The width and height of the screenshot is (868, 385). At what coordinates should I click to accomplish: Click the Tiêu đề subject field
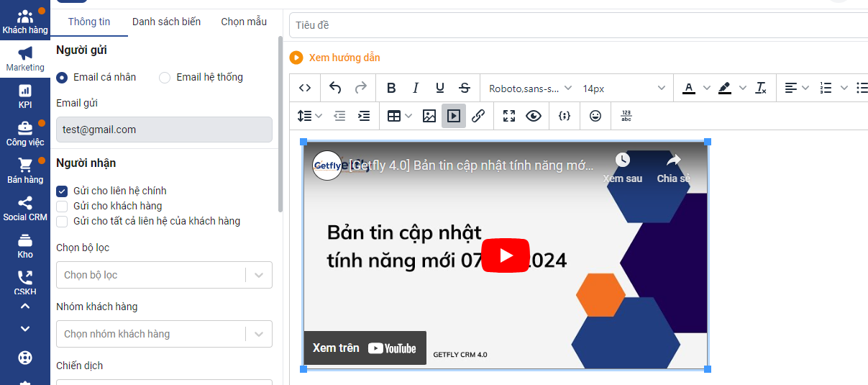[x=578, y=25]
